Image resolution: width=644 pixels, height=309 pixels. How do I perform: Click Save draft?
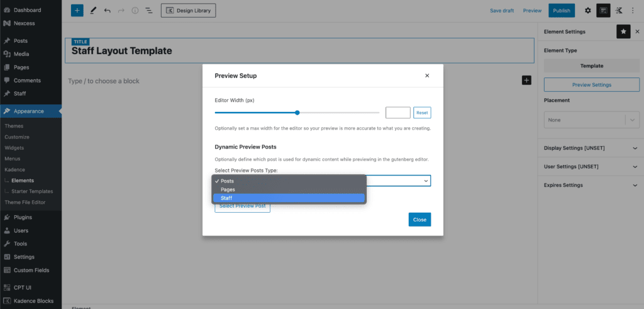click(502, 11)
